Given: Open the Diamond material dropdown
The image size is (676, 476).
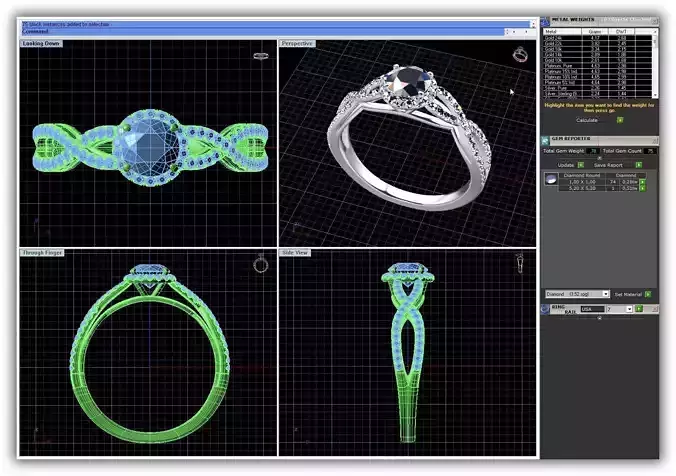Looking at the screenshot, I should pyautogui.click(x=606, y=294).
